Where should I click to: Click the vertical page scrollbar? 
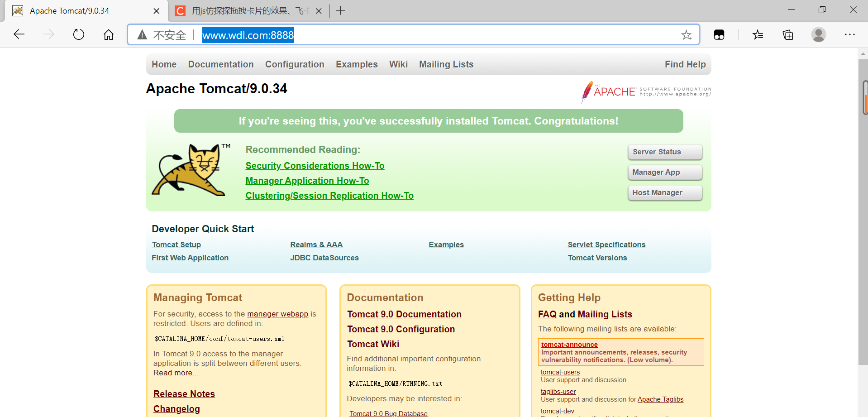(863, 211)
